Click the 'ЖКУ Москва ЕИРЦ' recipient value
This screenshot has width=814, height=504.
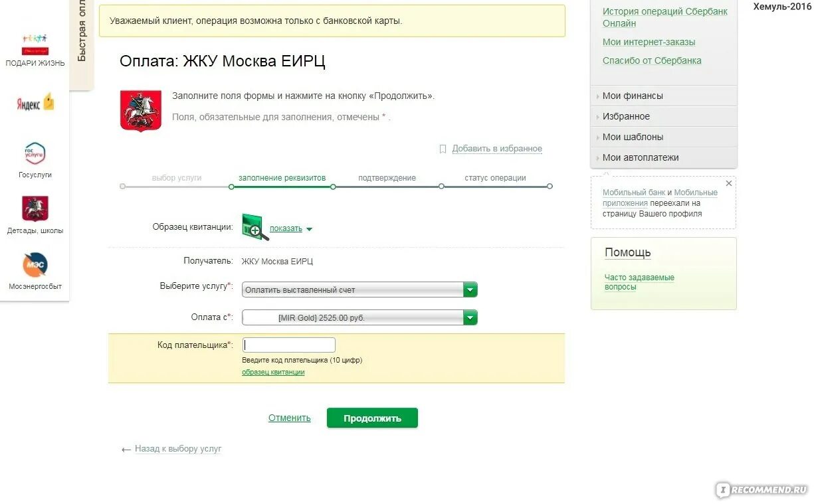click(x=277, y=262)
